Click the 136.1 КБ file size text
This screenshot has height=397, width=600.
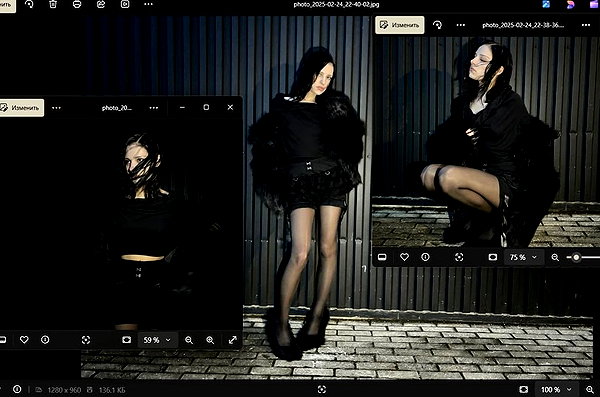coord(112,390)
